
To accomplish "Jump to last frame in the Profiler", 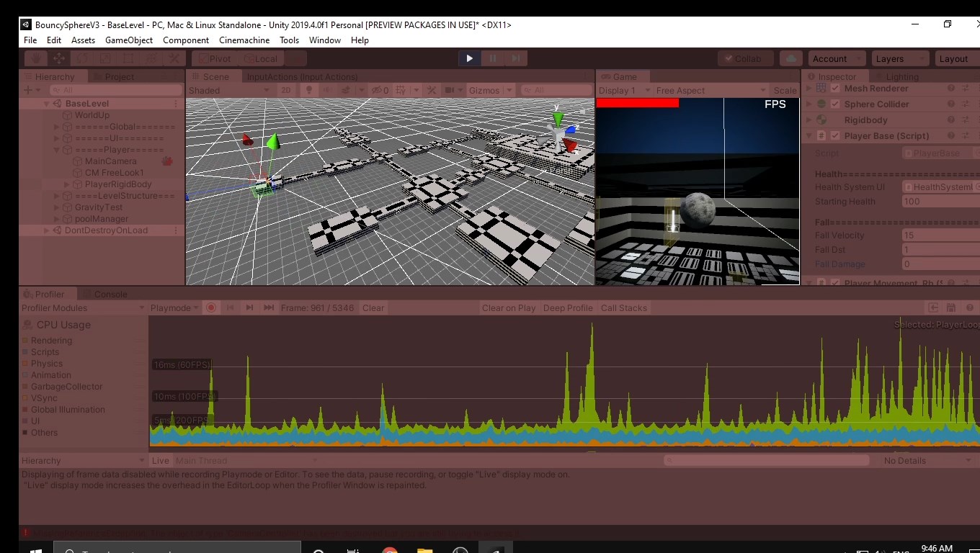I will point(269,308).
